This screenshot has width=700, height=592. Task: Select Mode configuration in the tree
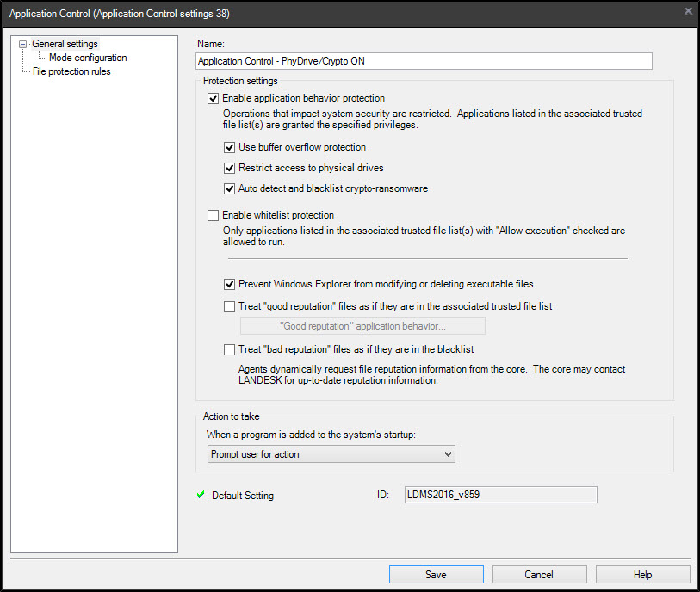pyautogui.click(x=86, y=58)
